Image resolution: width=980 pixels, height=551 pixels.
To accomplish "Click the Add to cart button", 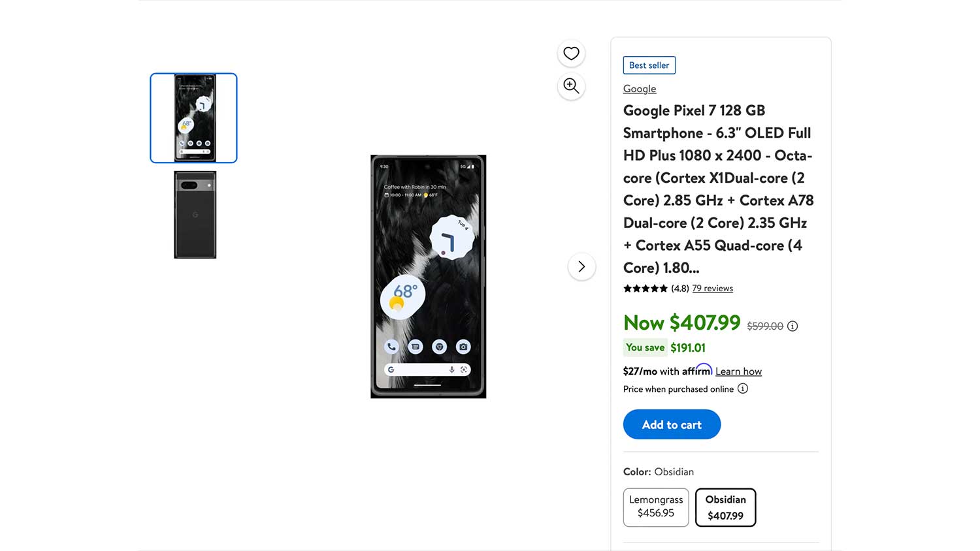I will [672, 424].
